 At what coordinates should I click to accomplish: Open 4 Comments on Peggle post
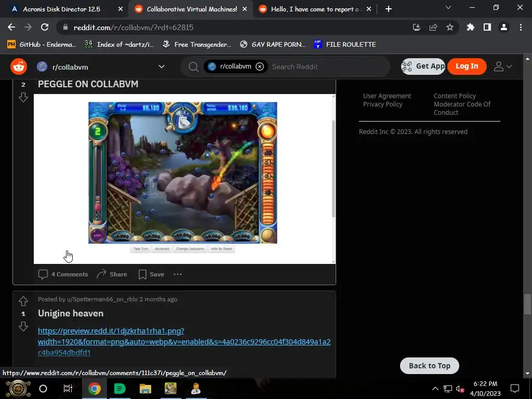coord(63,274)
